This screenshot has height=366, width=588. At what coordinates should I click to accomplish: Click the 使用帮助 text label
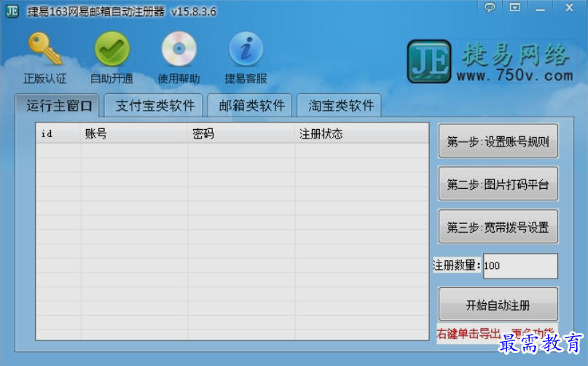(179, 79)
